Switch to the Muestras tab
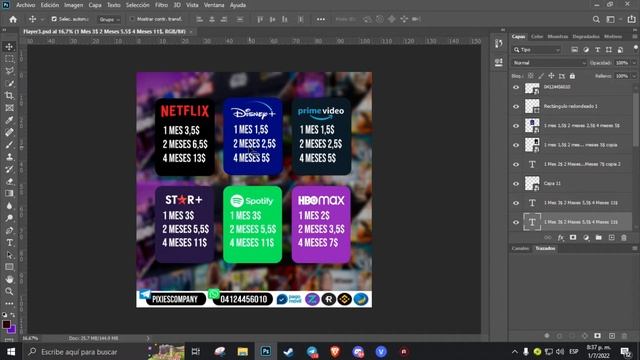 click(x=558, y=36)
